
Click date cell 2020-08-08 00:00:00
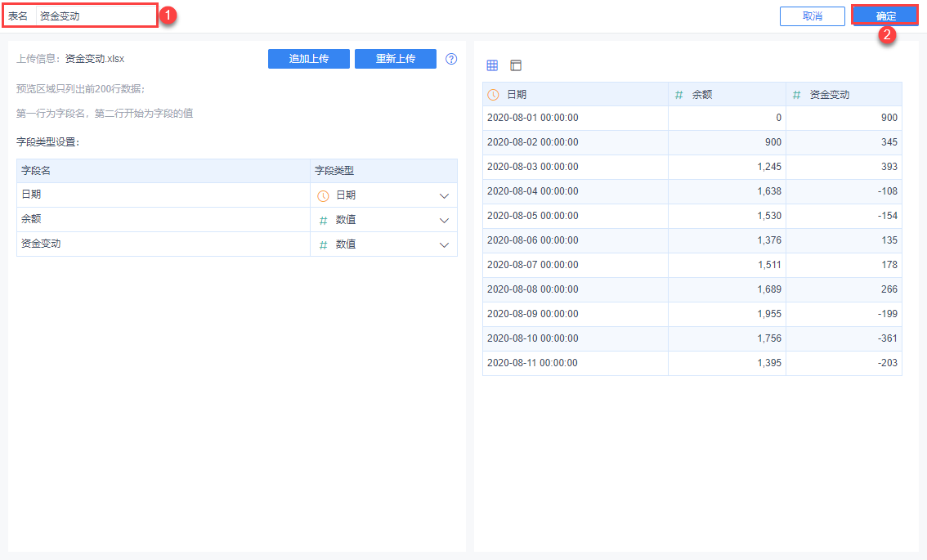[575, 289]
